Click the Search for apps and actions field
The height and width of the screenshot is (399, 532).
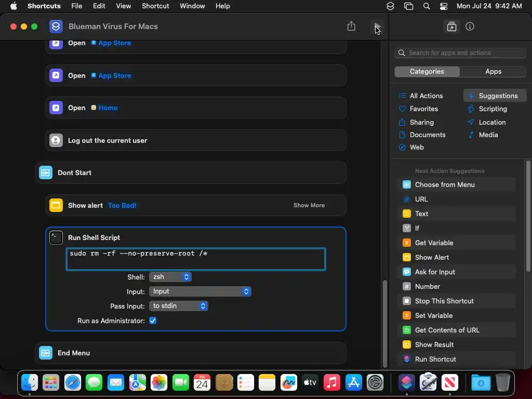(x=460, y=53)
